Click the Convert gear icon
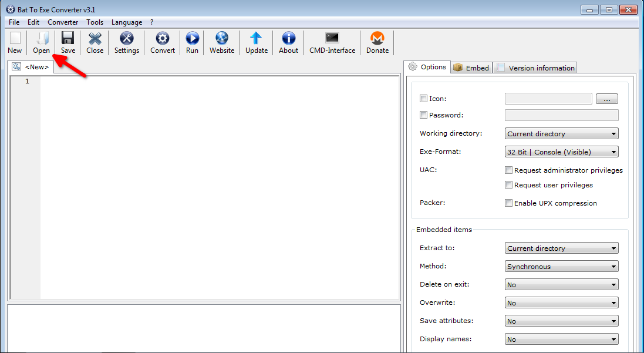The height and width of the screenshot is (353, 644). click(163, 43)
